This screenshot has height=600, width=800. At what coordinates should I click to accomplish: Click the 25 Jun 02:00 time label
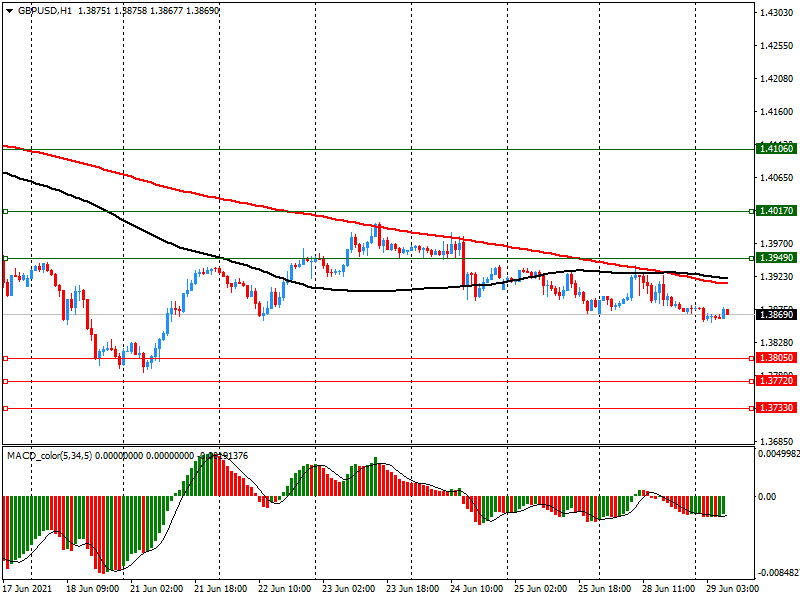[x=540, y=588]
